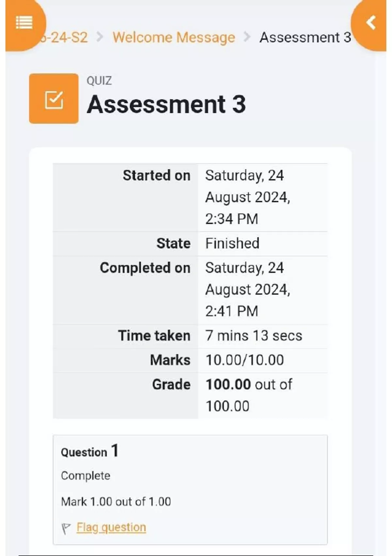This screenshot has height=556, width=392.
Task: Click the quiz checkmark activity icon
Action: (54, 99)
